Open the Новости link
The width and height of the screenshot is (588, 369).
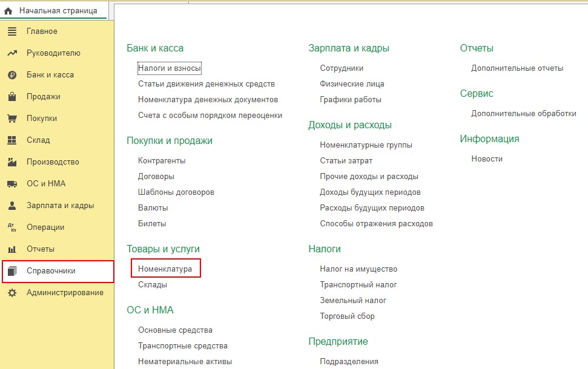(487, 159)
